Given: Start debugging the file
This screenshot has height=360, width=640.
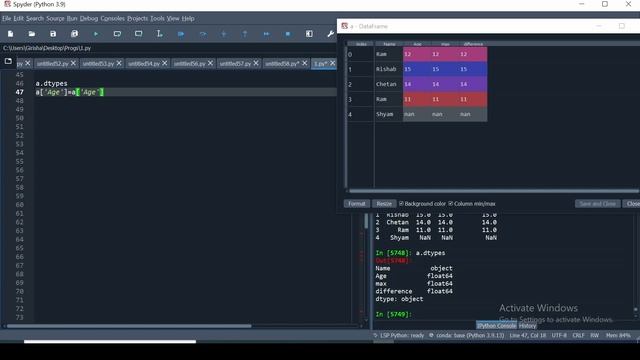Looking at the screenshot, I should [x=181, y=34].
